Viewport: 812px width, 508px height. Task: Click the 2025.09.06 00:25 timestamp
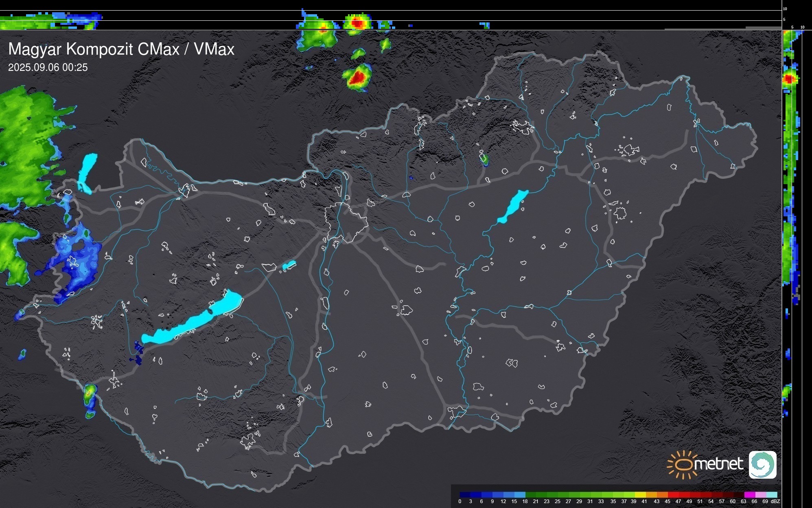(x=48, y=68)
